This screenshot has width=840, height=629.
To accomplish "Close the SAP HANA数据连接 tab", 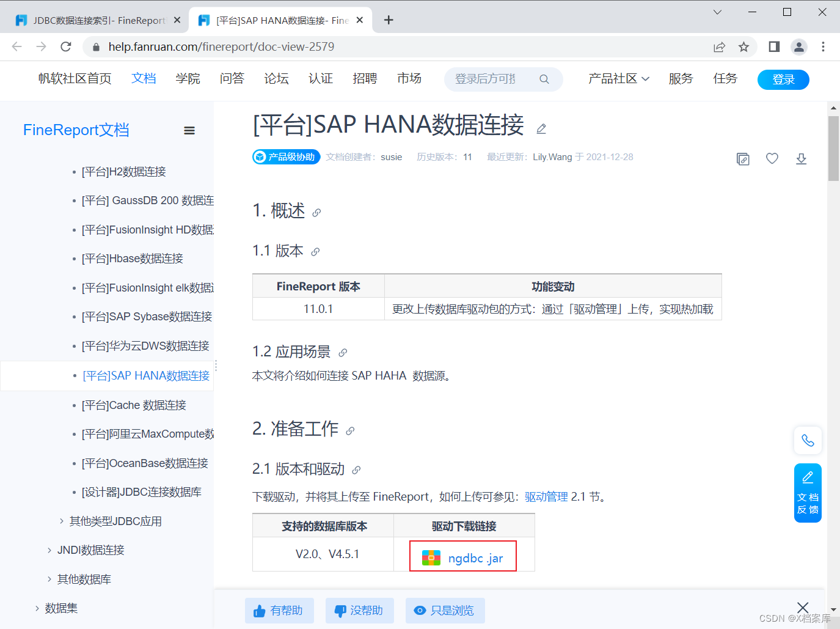I will [360, 20].
